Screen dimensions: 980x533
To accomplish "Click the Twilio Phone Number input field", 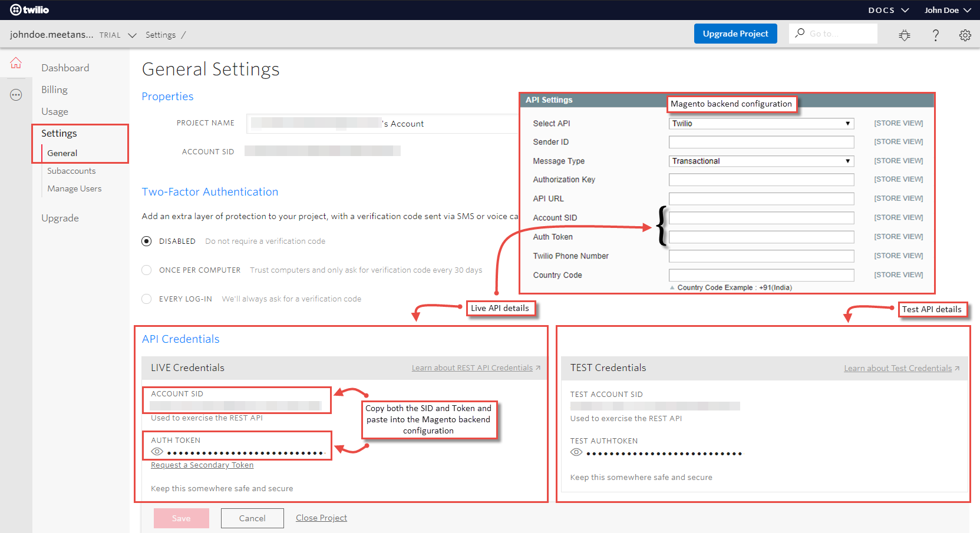I will click(761, 256).
